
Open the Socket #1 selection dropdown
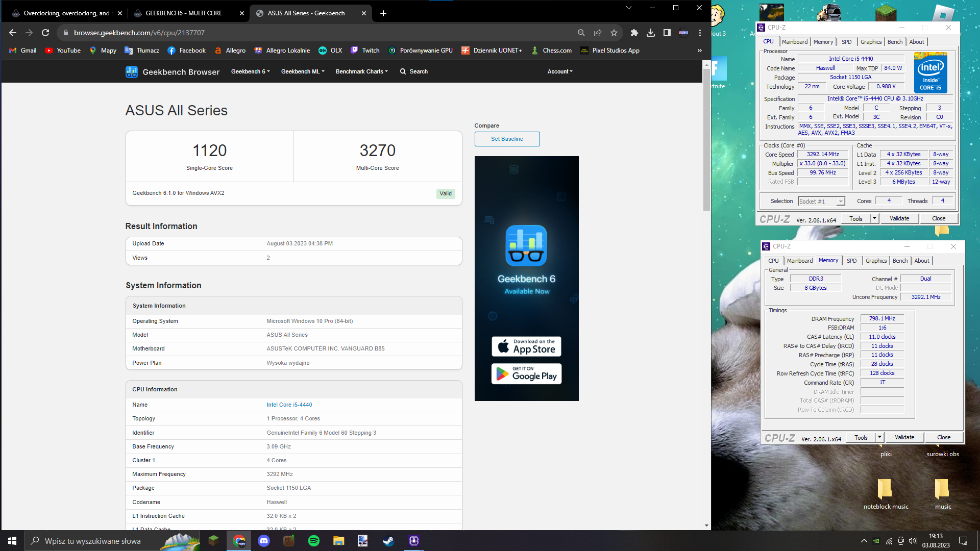[821, 202]
